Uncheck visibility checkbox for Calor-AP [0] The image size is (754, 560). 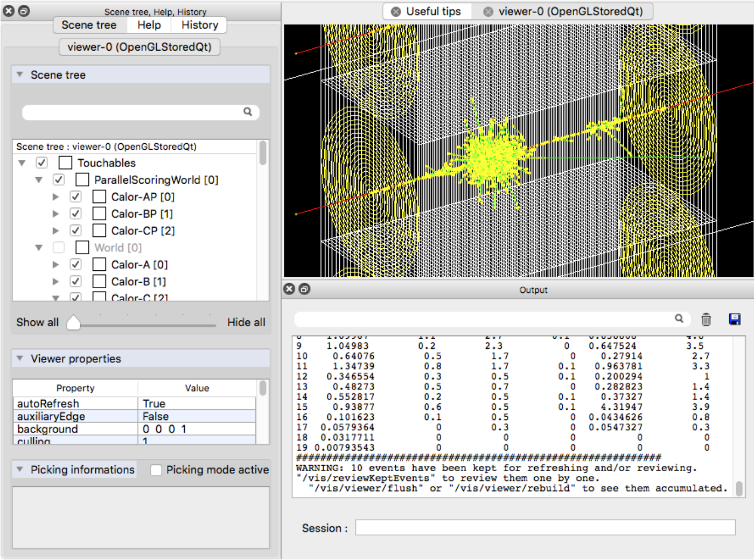point(75,197)
